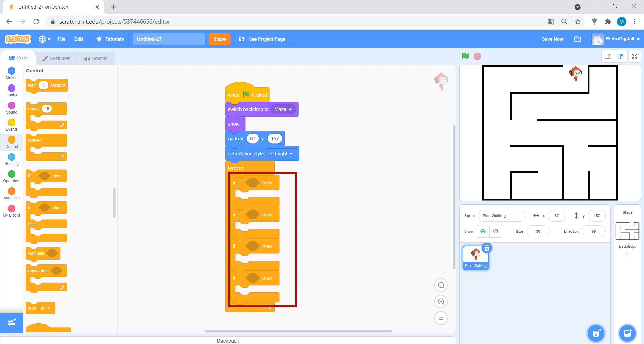This screenshot has height=344, width=644.
Task: Open the File menu
Action: (x=61, y=39)
